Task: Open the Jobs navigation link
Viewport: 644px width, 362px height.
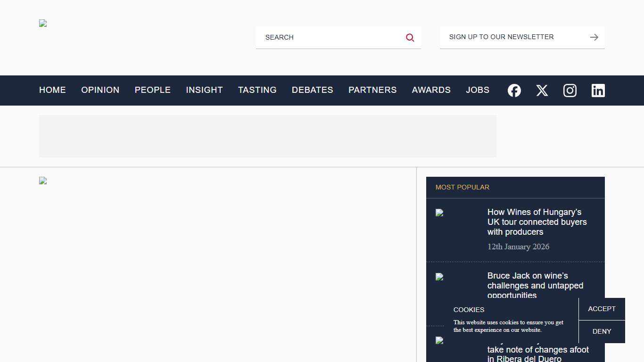Action: (478, 90)
